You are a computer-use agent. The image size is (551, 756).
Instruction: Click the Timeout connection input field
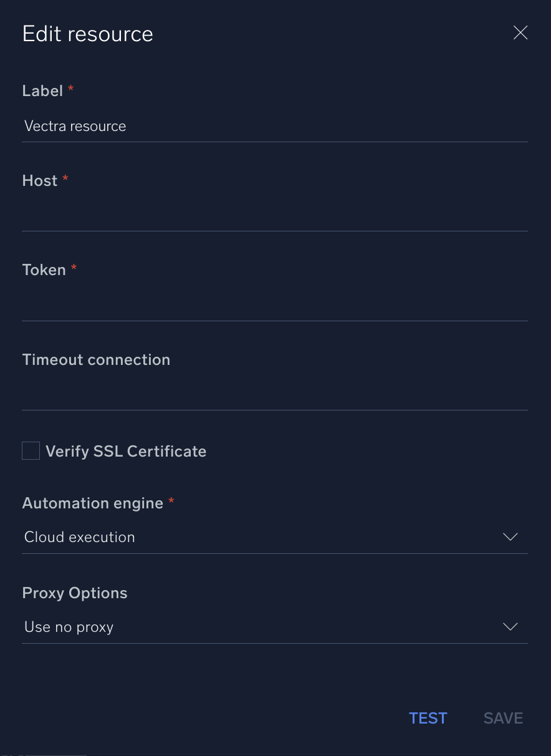274,395
